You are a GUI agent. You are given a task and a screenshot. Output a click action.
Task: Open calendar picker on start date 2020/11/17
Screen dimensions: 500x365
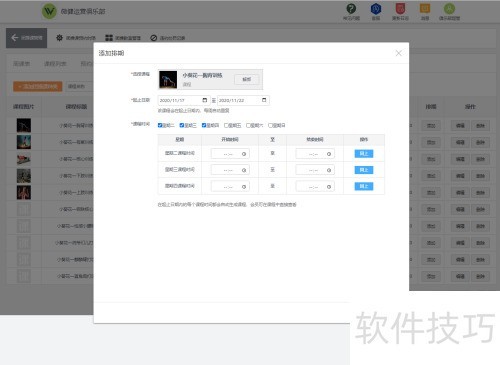click(x=205, y=100)
